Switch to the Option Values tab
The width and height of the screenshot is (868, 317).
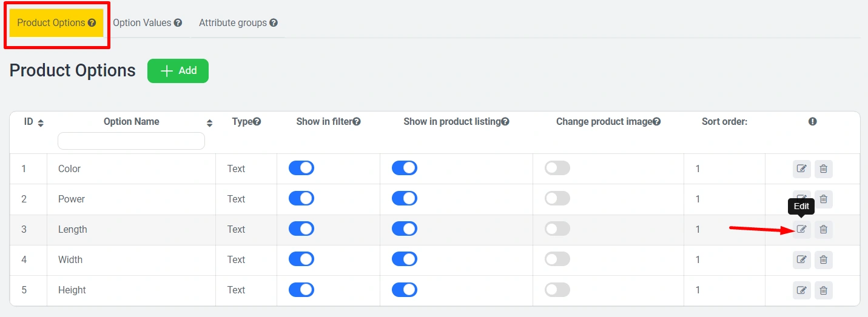pos(147,23)
